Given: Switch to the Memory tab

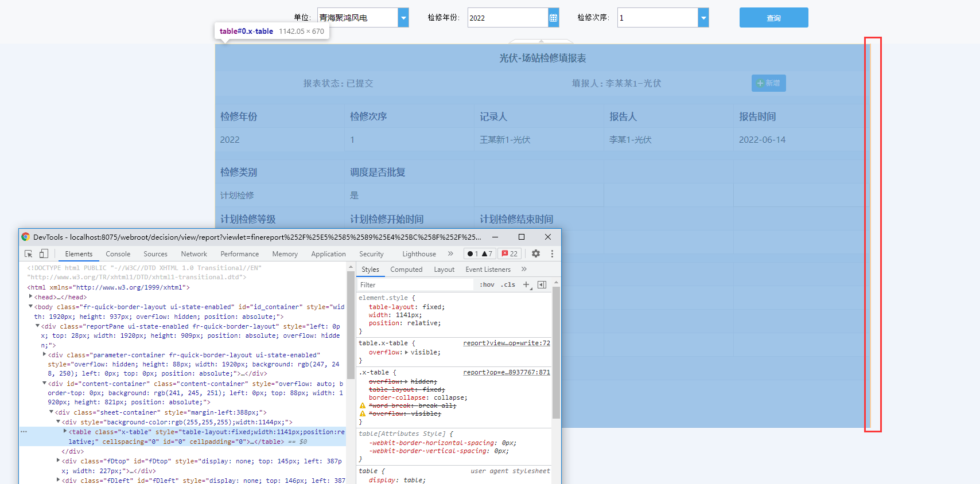Looking at the screenshot, I should [285, 254].
